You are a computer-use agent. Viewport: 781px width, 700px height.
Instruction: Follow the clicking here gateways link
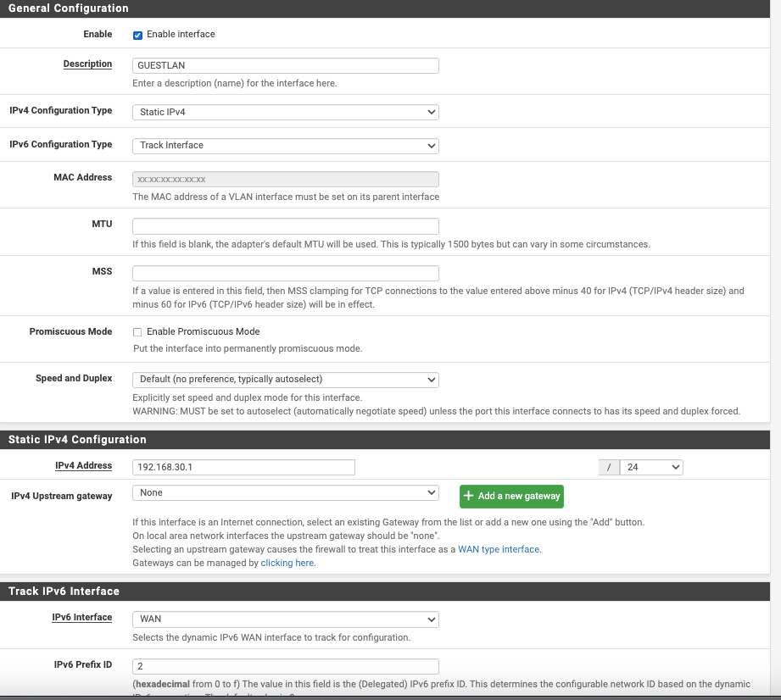point(287,563)
